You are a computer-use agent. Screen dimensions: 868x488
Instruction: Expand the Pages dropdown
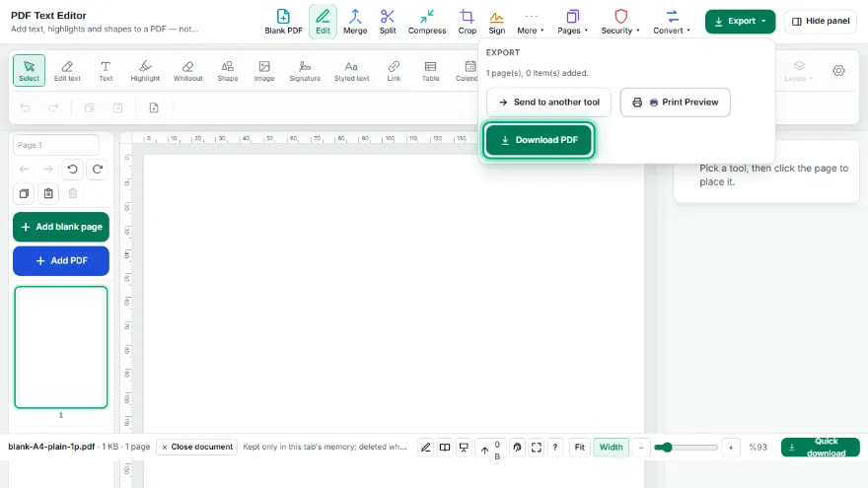(572, 22)
